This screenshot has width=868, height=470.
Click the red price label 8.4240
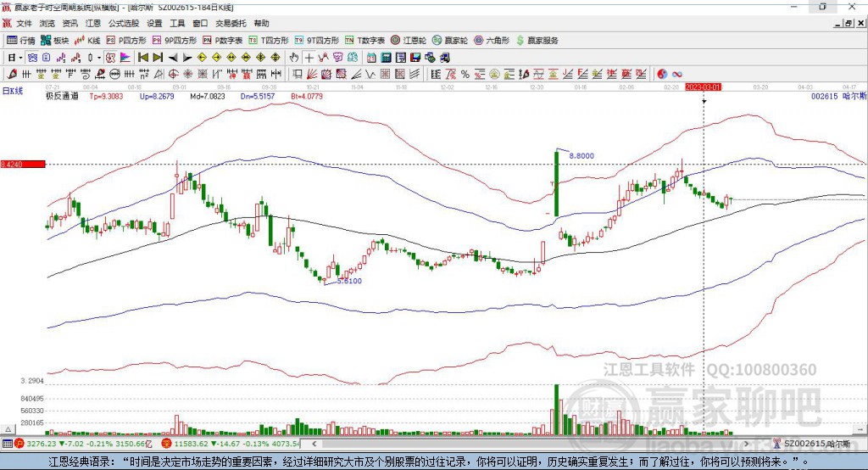(23, 164)
